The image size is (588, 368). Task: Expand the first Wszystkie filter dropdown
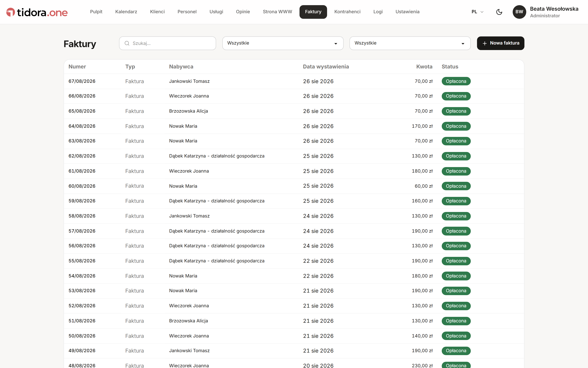coord(283,43)
